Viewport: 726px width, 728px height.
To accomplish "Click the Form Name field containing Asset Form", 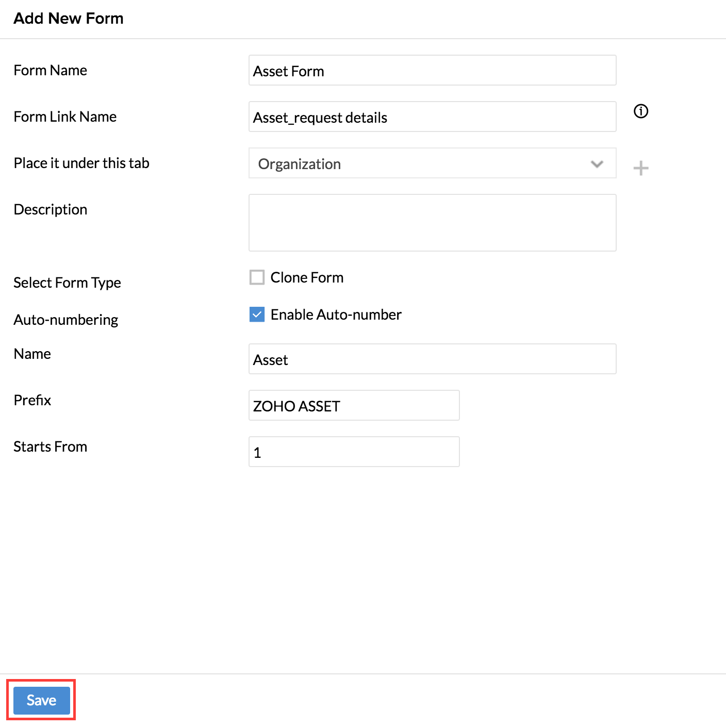I will 432,71.
